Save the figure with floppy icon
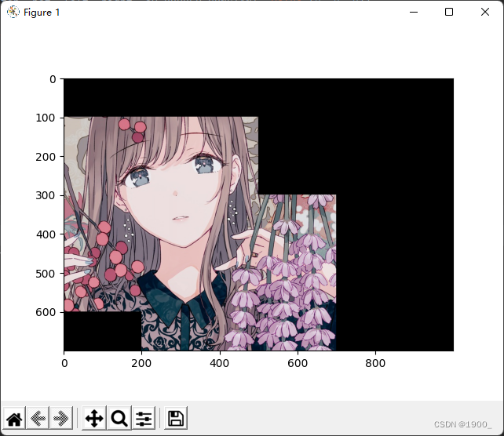The width and height of the screenshot is (504, 436). point(176,418)
